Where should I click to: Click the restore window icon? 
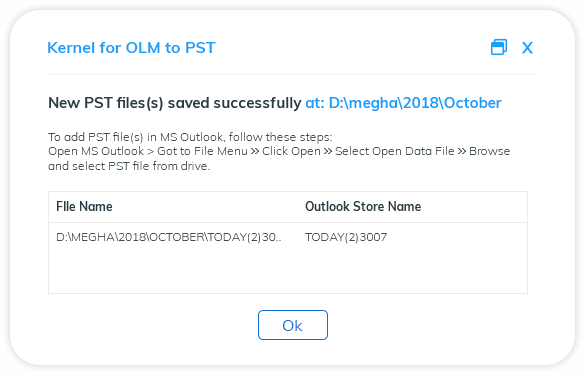coord(498,47)
